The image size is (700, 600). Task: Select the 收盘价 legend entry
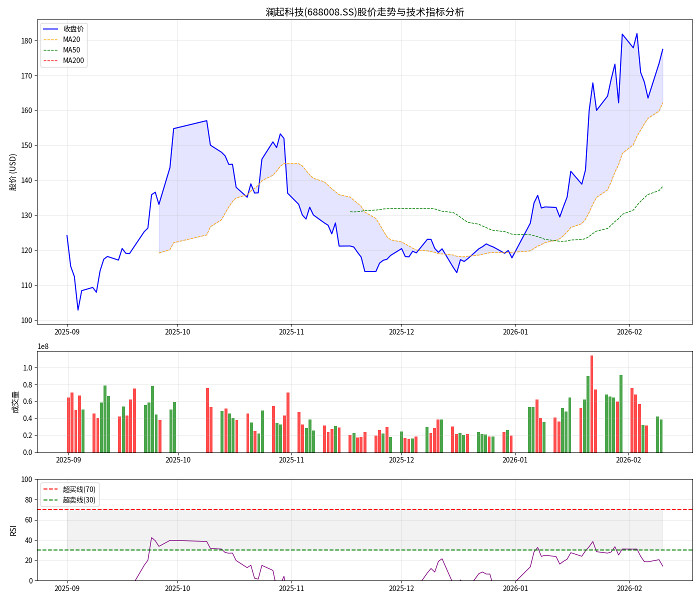coord(73,29)
